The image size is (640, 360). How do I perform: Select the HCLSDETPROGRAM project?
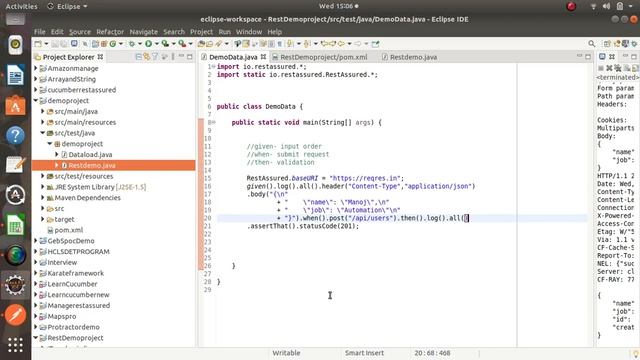[x=78, y=251]
